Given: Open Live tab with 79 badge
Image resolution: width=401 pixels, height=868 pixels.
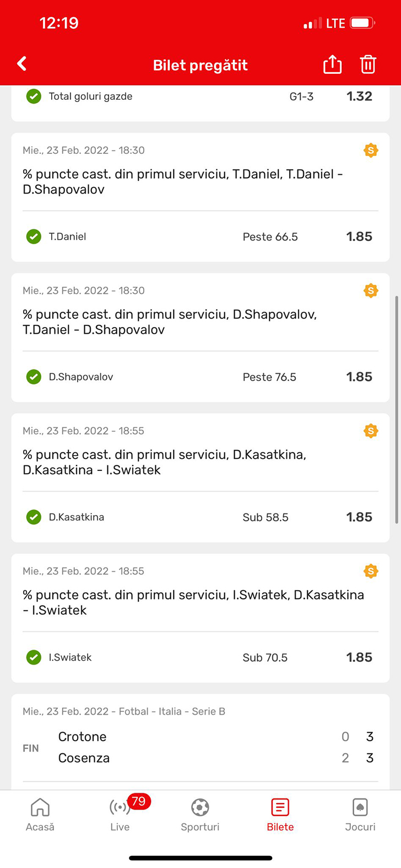Looking at the screenshot, I should [120, 815].
